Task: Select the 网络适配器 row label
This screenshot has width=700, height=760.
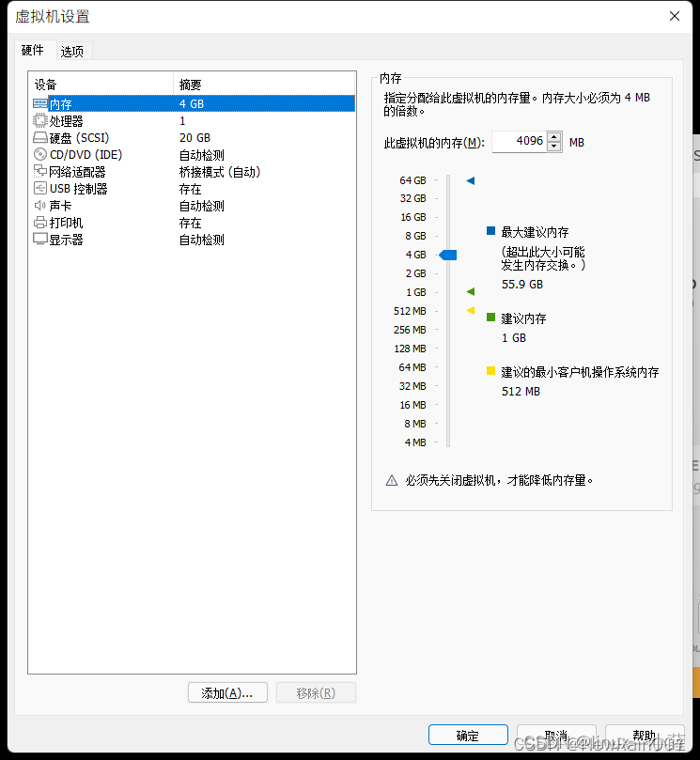Action: tap(77, 172)
